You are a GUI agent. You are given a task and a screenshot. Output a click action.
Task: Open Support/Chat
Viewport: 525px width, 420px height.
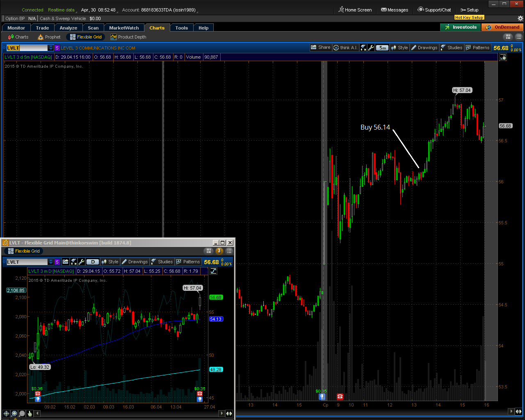434,10
